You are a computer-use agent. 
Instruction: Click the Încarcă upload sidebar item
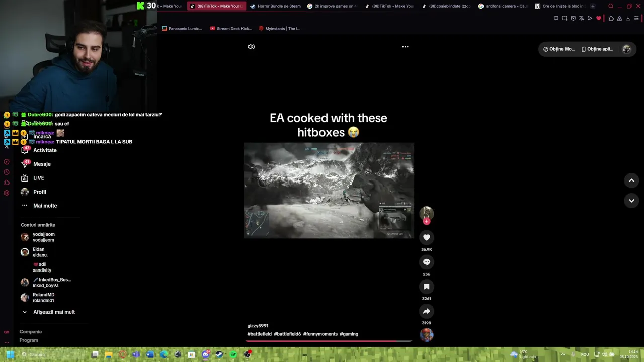pos(36,137)
